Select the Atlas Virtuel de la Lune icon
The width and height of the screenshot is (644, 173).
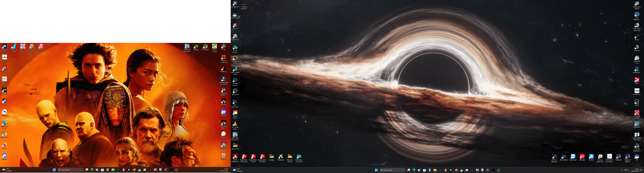(637, 27)
